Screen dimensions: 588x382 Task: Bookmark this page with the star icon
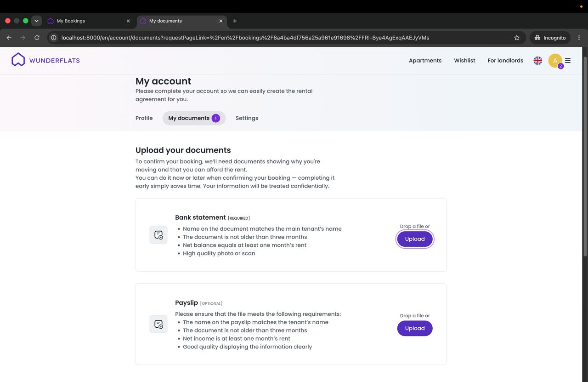pyautogui.click(x=517, y=38)
